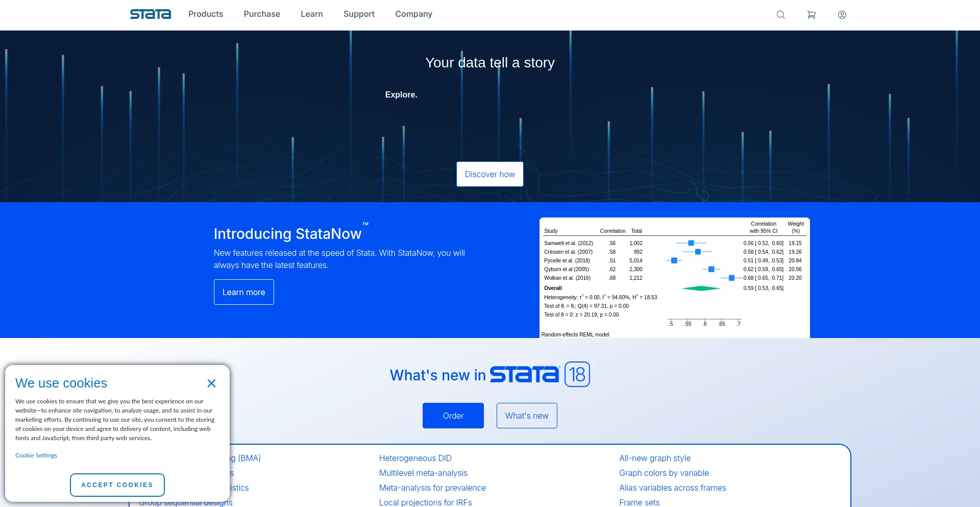
Task: Open the site search icon
Action: point(781,15)
